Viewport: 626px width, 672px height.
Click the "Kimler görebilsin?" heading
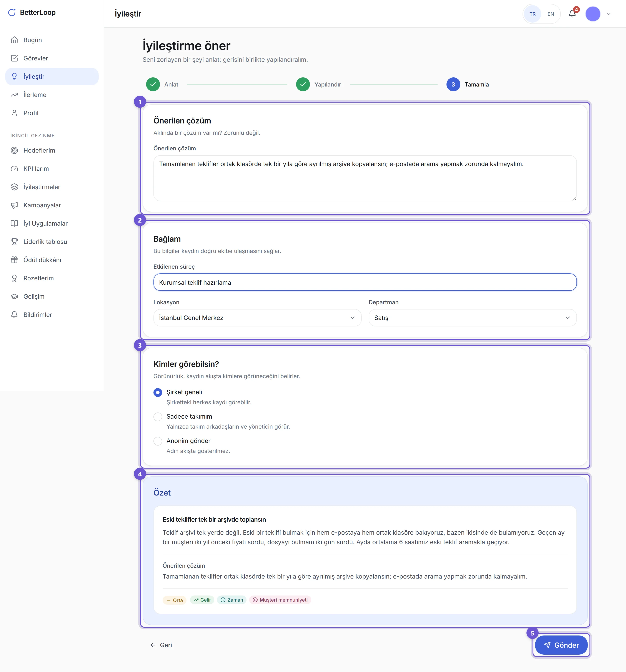click(x=186, y=364)
